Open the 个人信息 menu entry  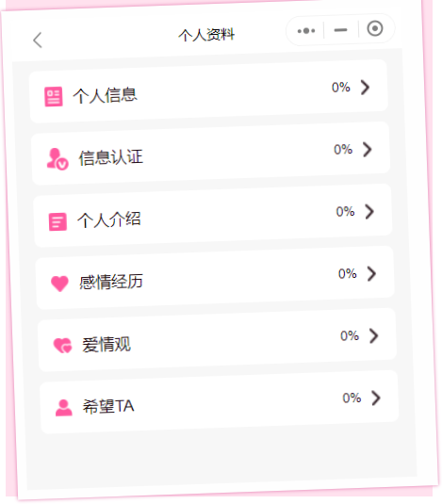(x=208, y=91)
